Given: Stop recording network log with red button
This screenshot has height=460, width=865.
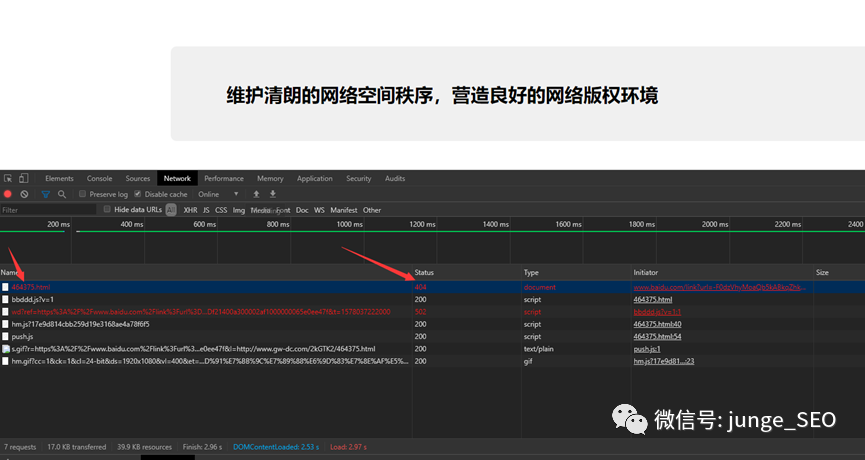Looking at the screenshot, I should [x=8, y=194].
